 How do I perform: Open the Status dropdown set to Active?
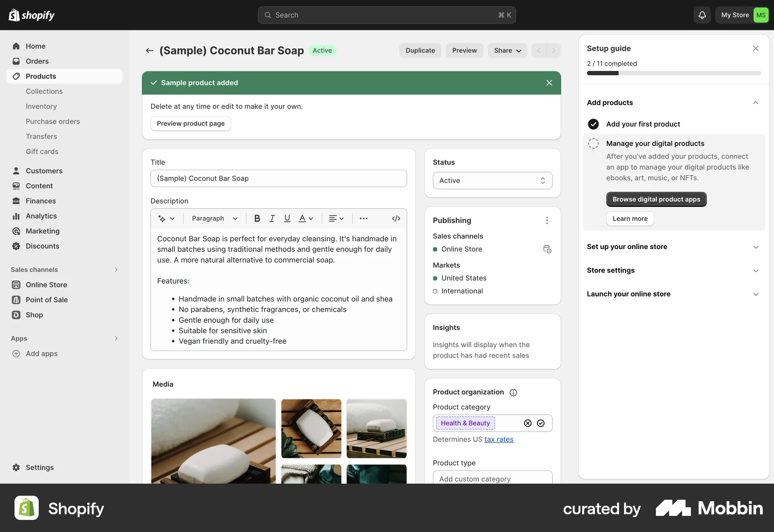point(492,180)
